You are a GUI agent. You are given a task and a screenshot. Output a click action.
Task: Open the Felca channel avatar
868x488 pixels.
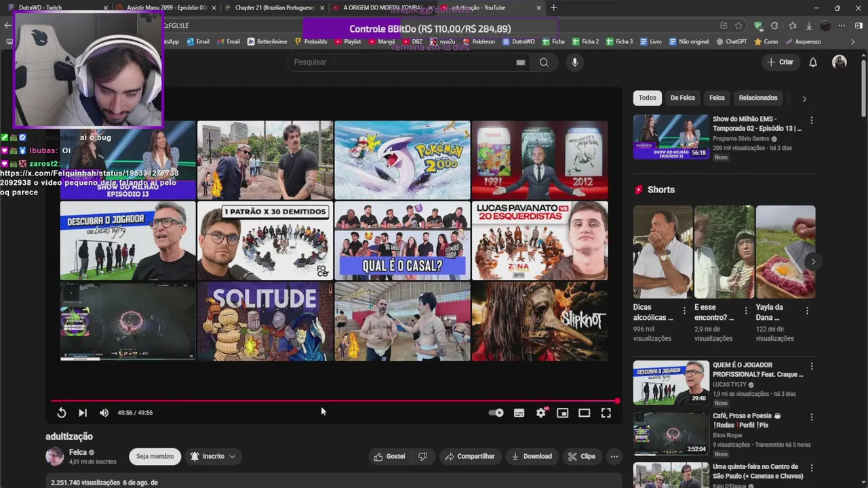tap(54, 456)
